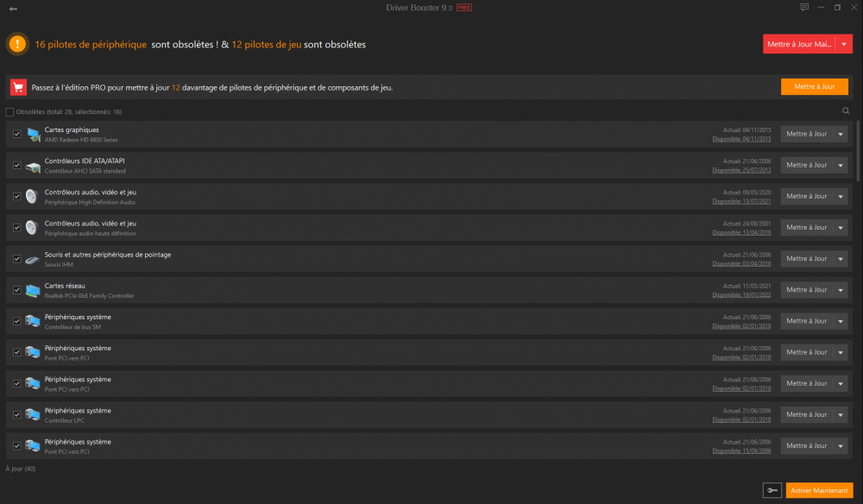
Task: Click the vertical scrollbar of the driver list
Action: [x=858, y=151]
